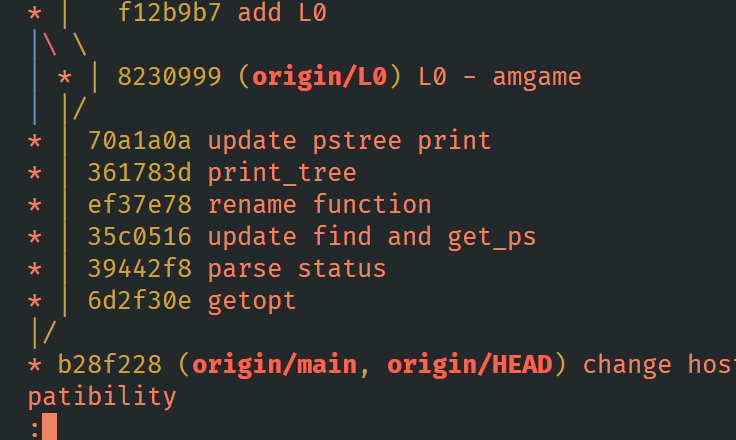
Task: Select the "print_tree" commit message
Action: point(282,173)
